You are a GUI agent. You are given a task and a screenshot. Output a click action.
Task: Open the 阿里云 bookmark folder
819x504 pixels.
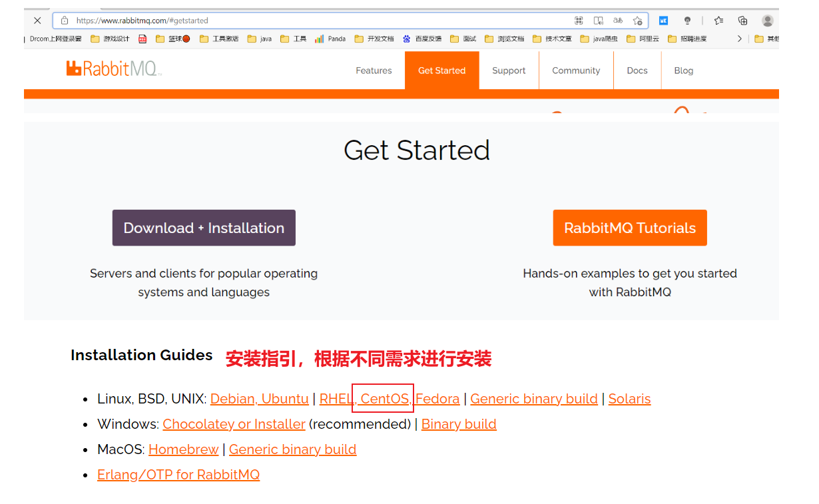click(x=643, y=39)
